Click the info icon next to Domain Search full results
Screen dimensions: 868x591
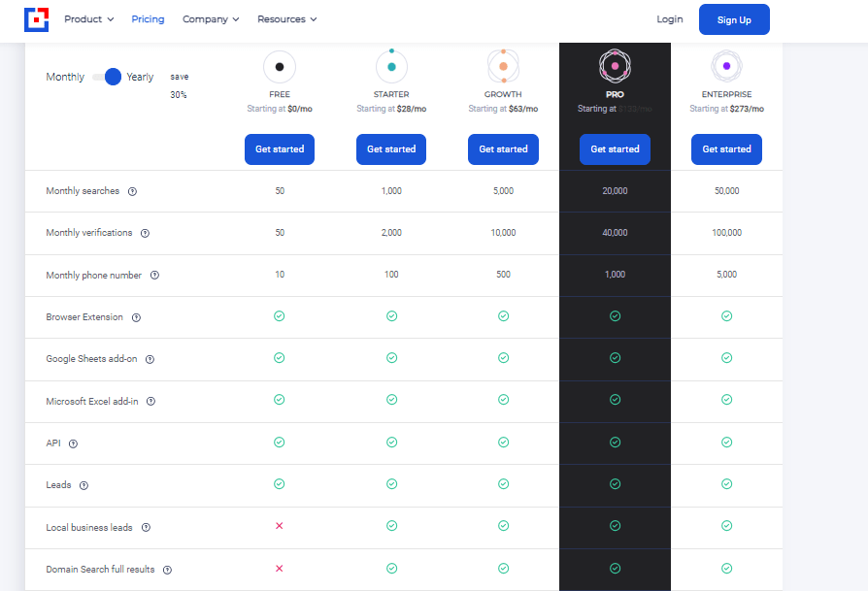[167, 570]
